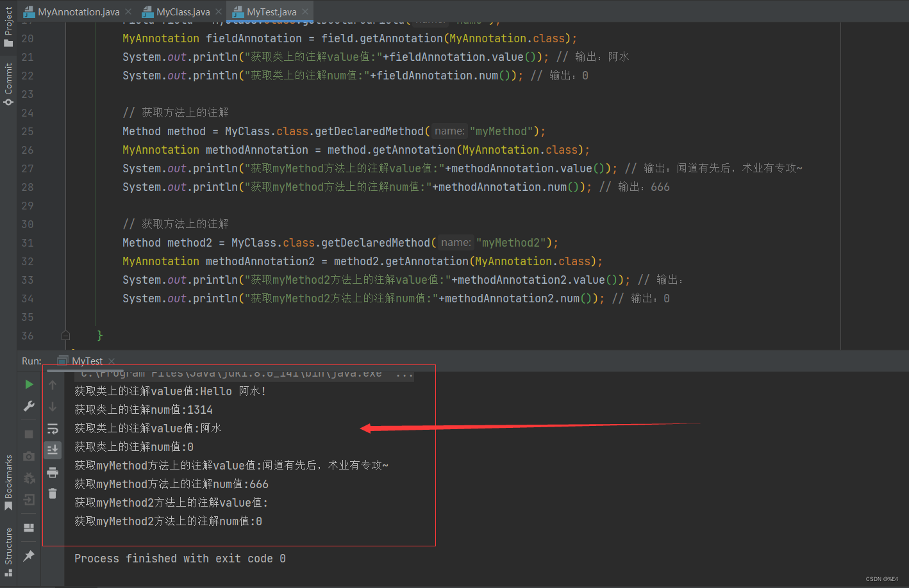Open the Bookmarks tool window
Screen dimensions: 909x588
click(x=8, y=483)
